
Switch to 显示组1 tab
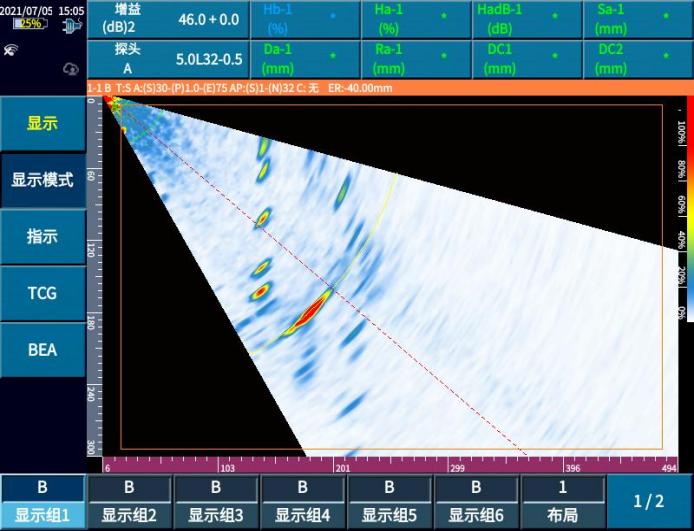pyautogui.click(x=42, y=502)
